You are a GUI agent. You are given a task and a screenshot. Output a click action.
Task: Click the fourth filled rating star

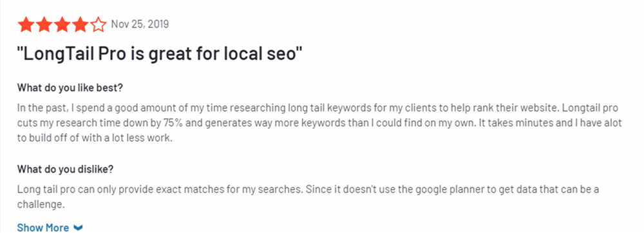point(80,24)
